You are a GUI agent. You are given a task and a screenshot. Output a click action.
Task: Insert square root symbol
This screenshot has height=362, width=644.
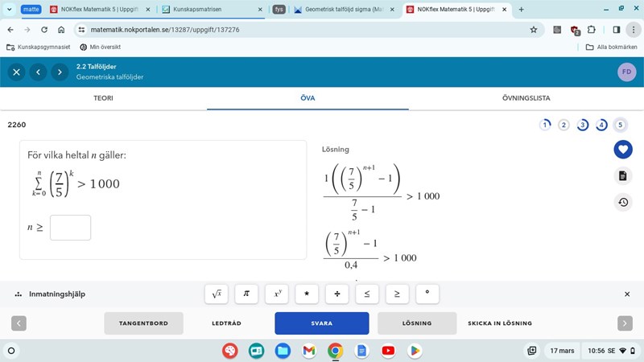[217, 294]
